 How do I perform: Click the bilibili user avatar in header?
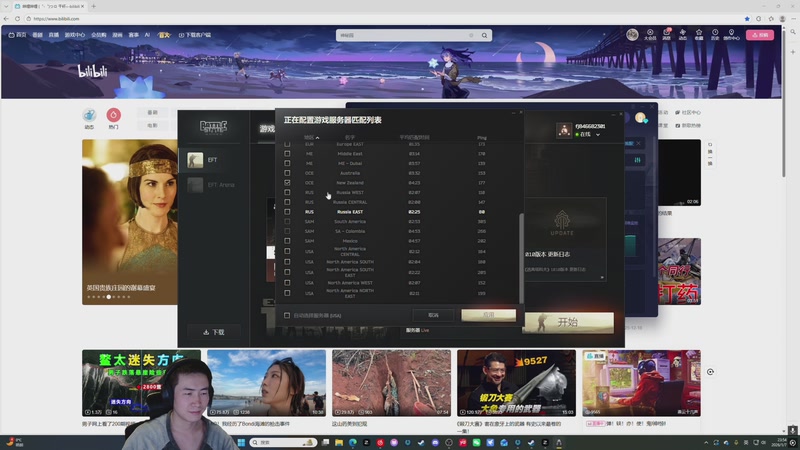[x=632, y=34]
